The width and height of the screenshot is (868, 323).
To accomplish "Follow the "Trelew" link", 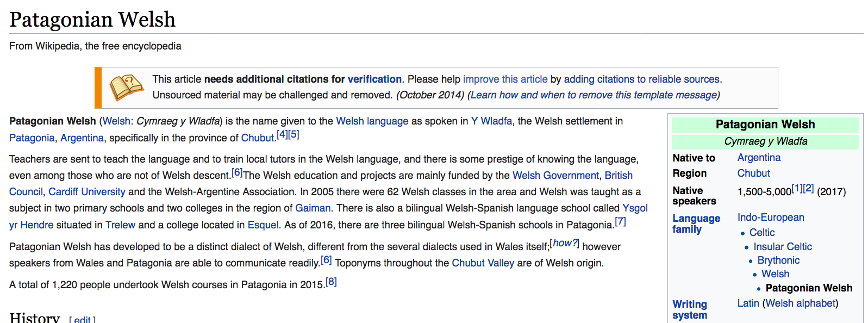I will [x=120, y=225].
